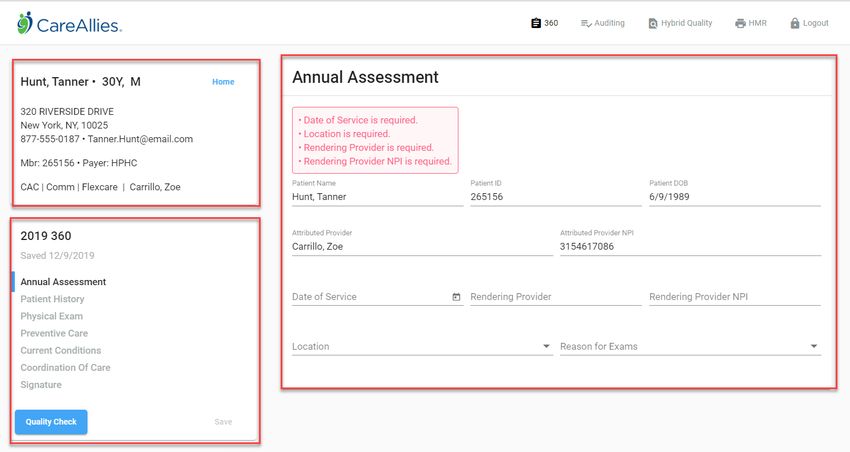Click the '2019 360' heading
Screen dimensions: 850x452
(x=46, y=236)
